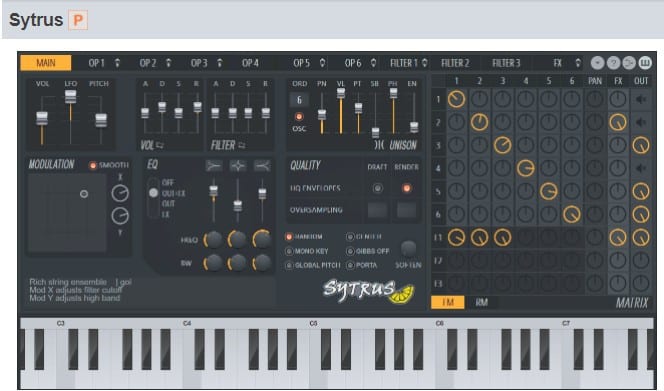The width and height of the screenshot is (664, 391).
Task: Enable the GLOBAL PITCH option
Action: coord(289,266)
